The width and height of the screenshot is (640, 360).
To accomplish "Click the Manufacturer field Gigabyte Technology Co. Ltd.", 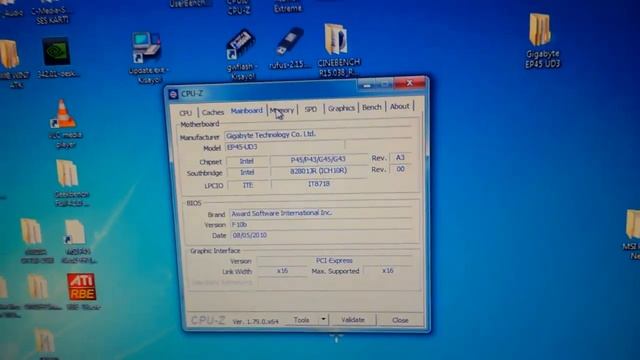I will (x=318, y=134).
